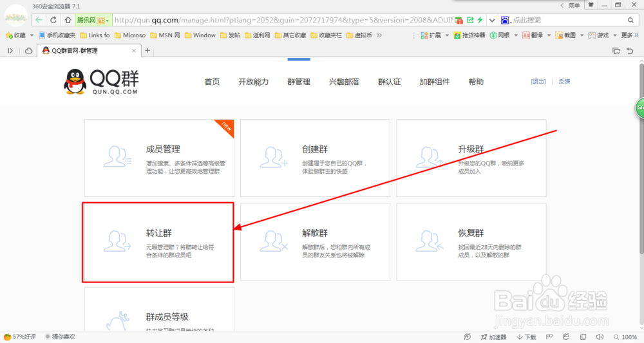This screenshot has height=343, width=644.
Task: Click the skin shirt icon in title bar
Action: pos(591,5)
